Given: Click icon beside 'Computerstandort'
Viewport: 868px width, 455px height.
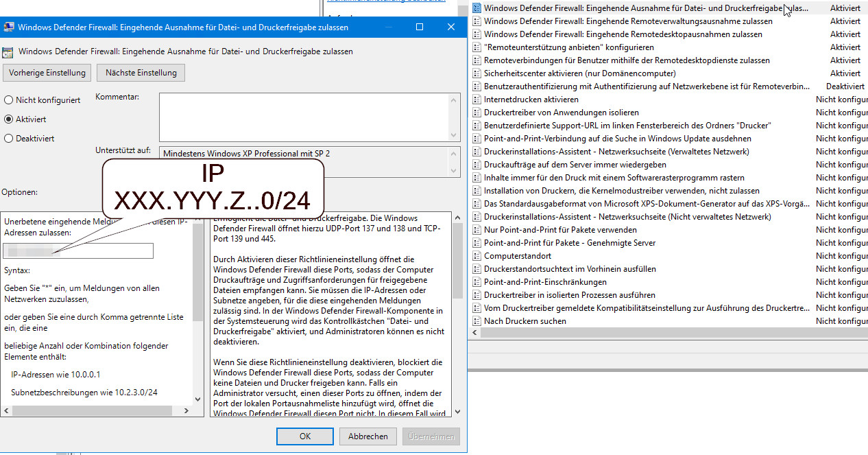Looking at the screenshot, I should pos(477,256).
